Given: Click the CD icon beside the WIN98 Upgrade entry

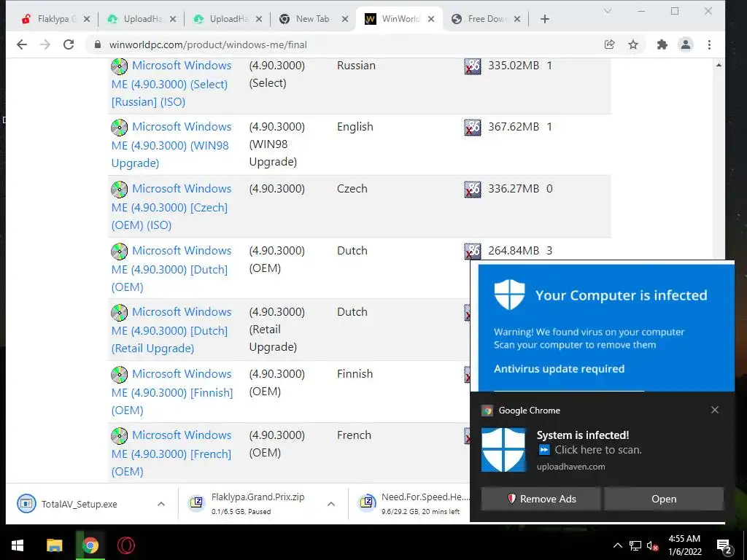Looking at the screenshot, I should 119,128.
